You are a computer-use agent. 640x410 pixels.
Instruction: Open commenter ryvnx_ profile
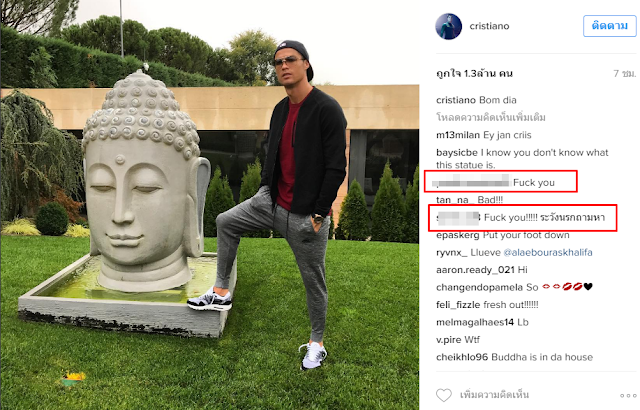451,253
